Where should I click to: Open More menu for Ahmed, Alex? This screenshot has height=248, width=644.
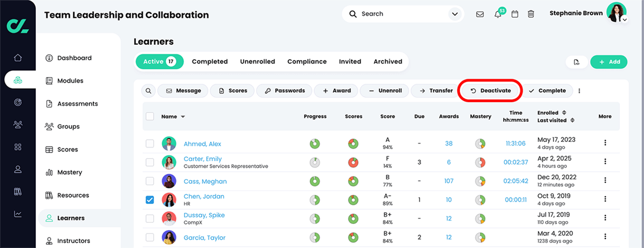pyautogui.click(x=605, y=143)
